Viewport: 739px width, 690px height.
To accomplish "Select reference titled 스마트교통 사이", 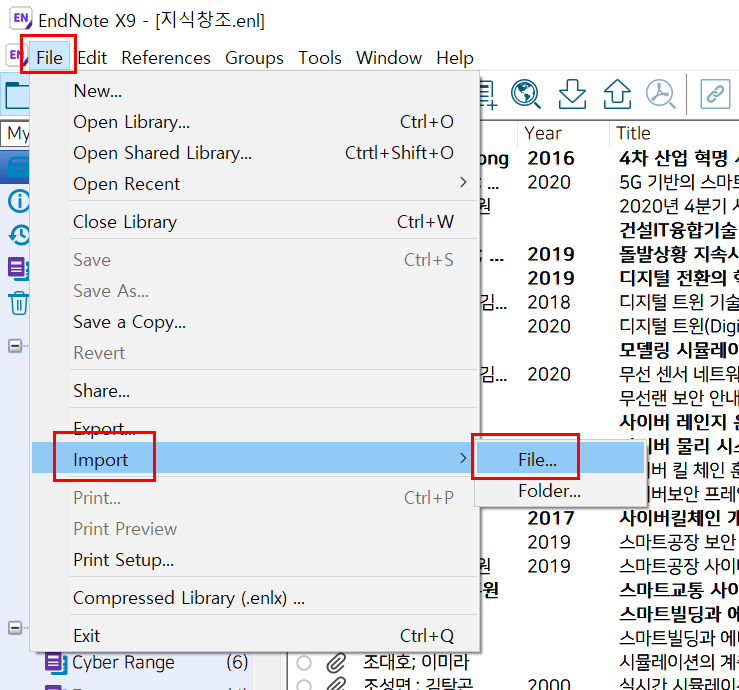I will tap(679, 590).
